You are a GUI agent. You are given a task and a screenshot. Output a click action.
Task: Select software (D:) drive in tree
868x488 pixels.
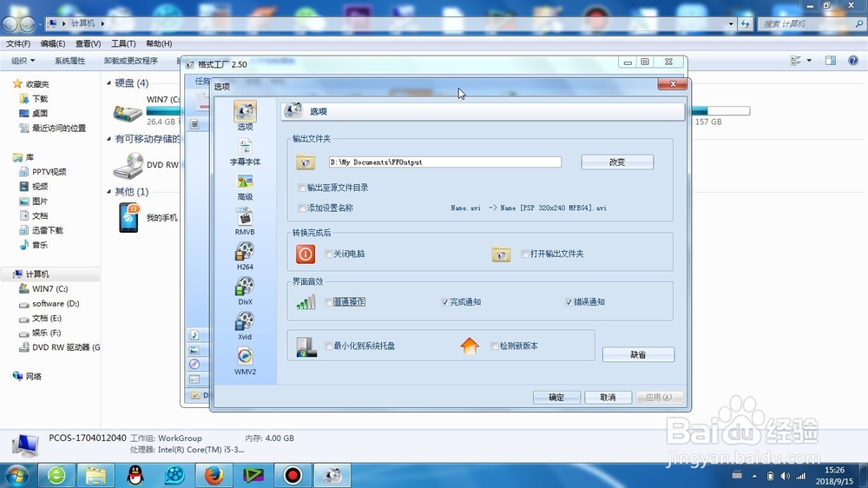pyautogui.click(x=49, y=304)
